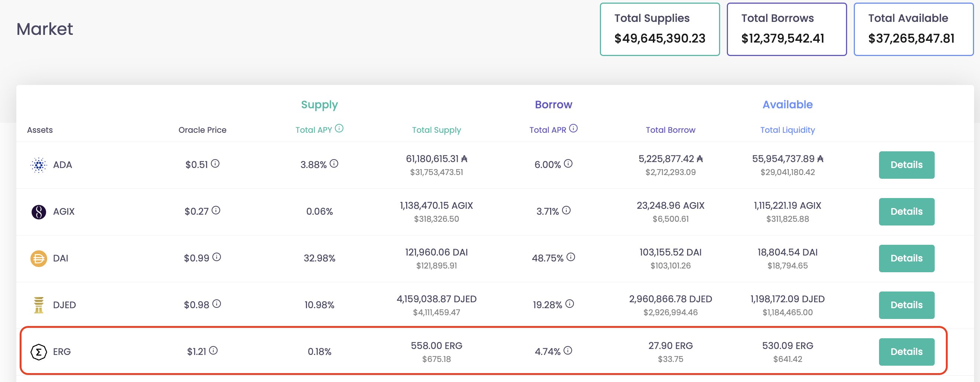
Task: Click the 55,954,737.89 ADA liquidity value
Action: pyautogui.click(x=787, y=159)
